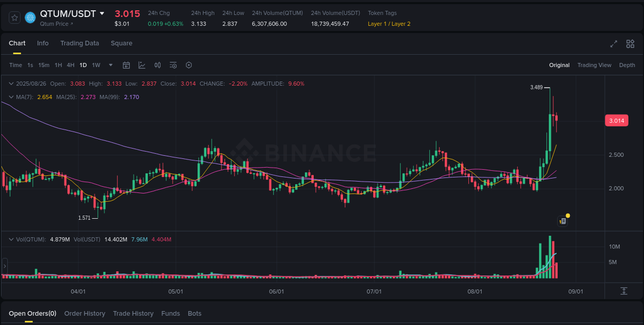
Task: Open the QTUM/USDT pair selector dropdown
Action: (x=102, y=14)
